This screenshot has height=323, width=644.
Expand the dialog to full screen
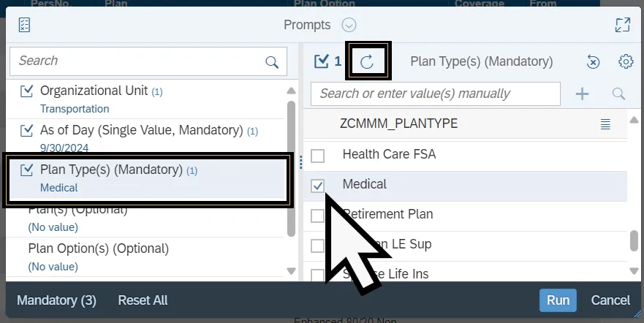(622, 25)
